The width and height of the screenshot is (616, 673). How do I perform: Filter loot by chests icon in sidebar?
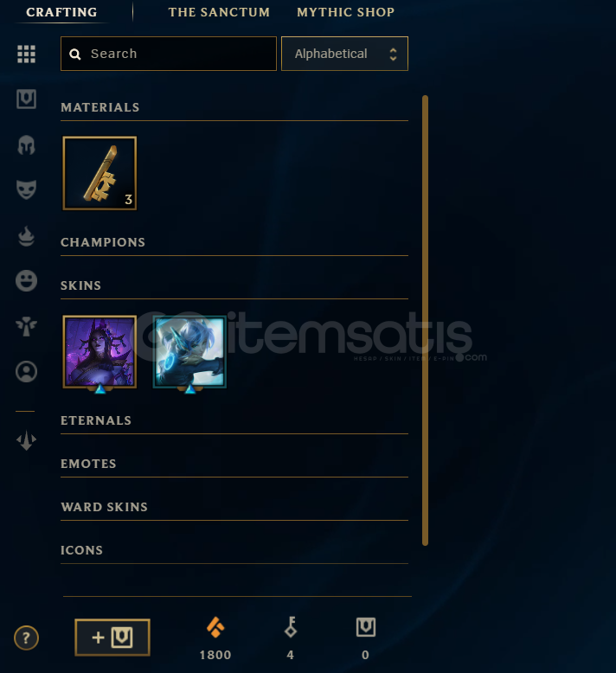tap(26, 99)
